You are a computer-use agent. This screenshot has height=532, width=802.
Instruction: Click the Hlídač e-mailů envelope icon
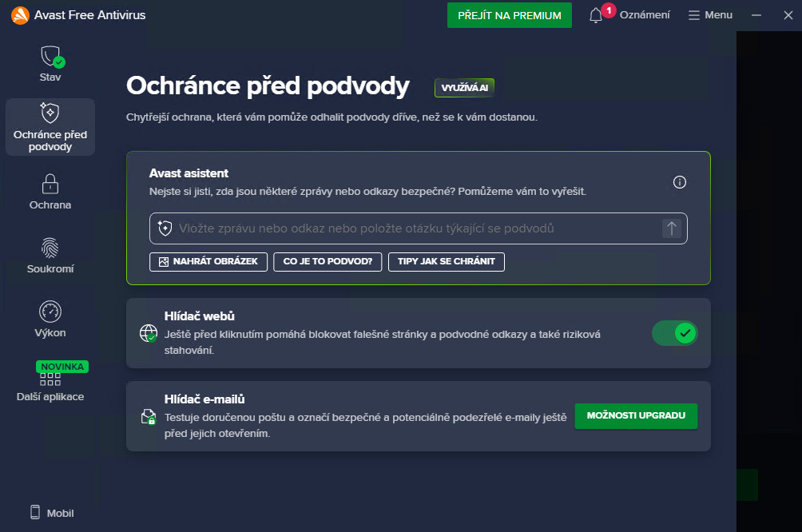(x=149, y=416)
